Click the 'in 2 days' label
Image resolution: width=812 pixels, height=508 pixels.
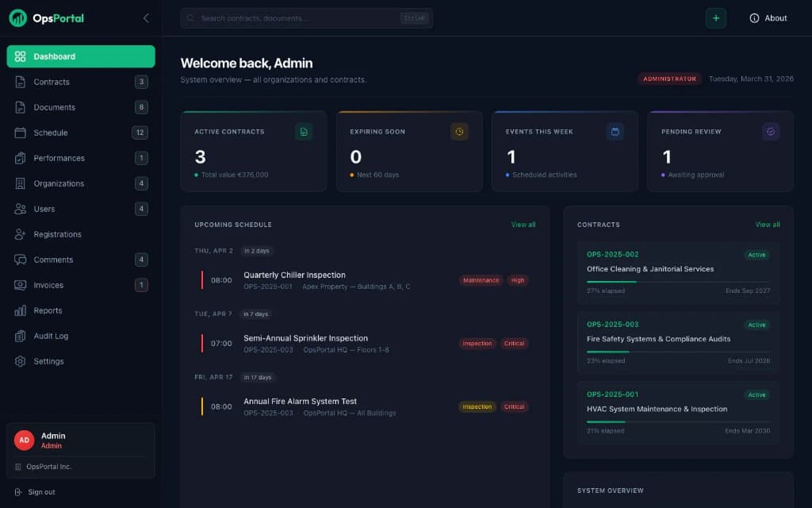pyautogui.click(x=256, y=251)
